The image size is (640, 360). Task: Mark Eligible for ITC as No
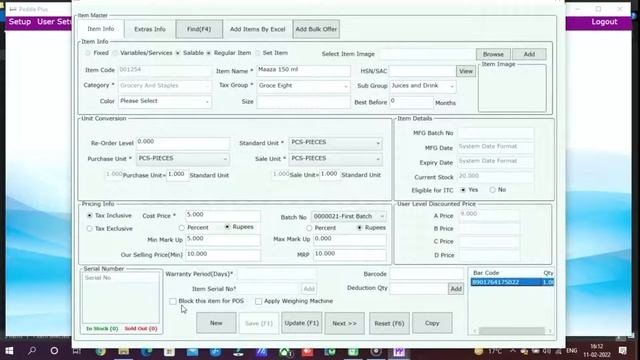click(x=493, y=190)
